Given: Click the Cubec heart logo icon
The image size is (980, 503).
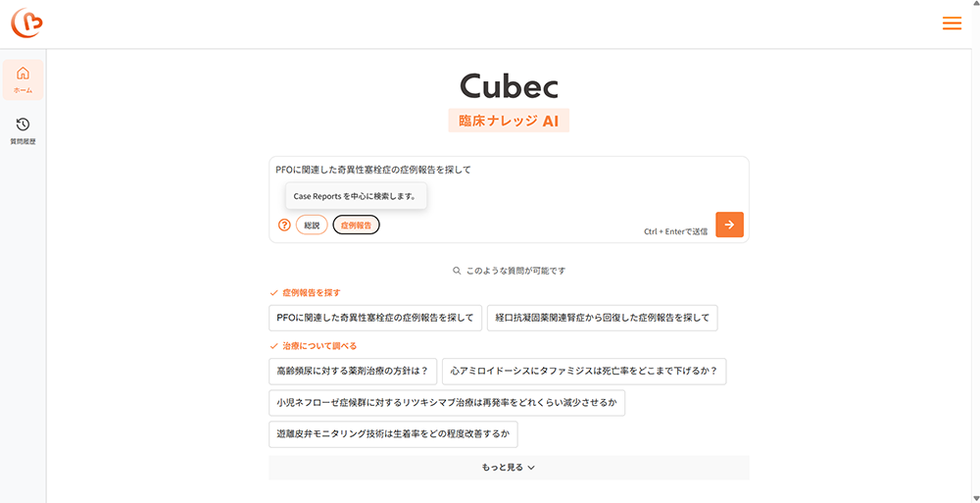Looking at the screenshot, I should pyautogui.click(x=26, y=23).
